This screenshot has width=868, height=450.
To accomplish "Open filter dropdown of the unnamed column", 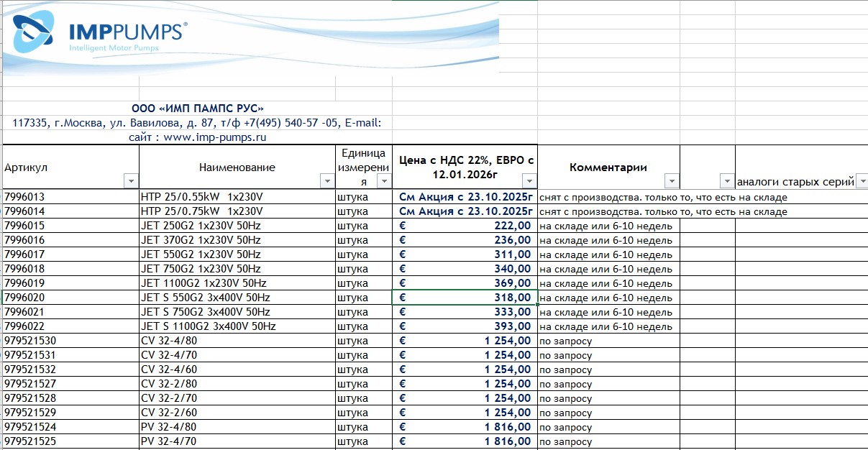I will coord(727,181).
